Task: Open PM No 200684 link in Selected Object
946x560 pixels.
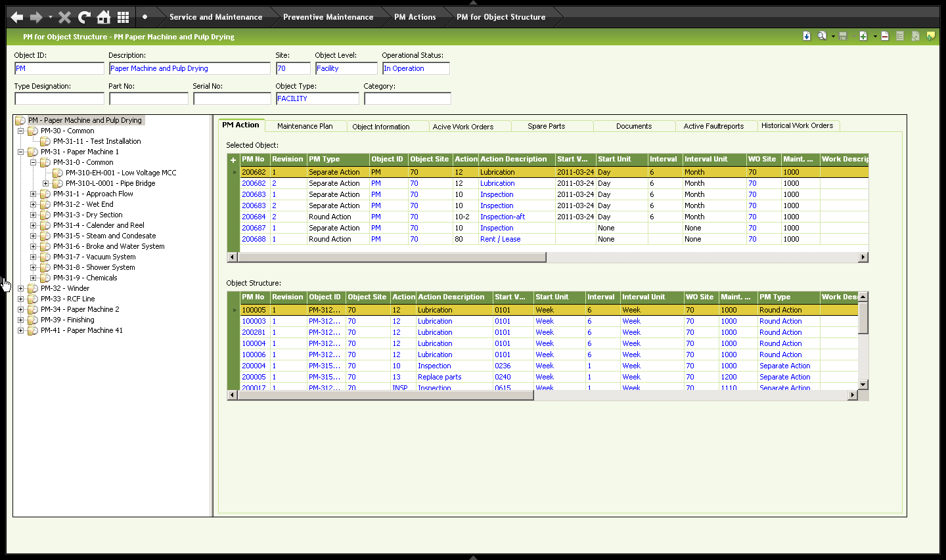Action: (254, 217)
